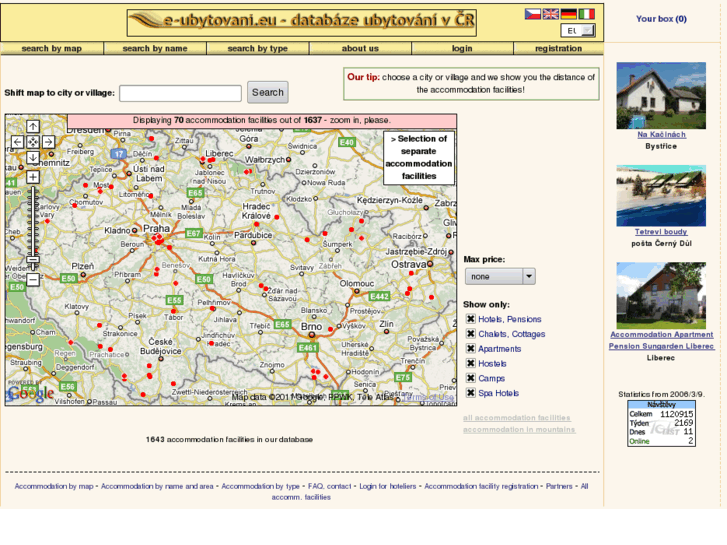Switch language to Italian flag

587,14
